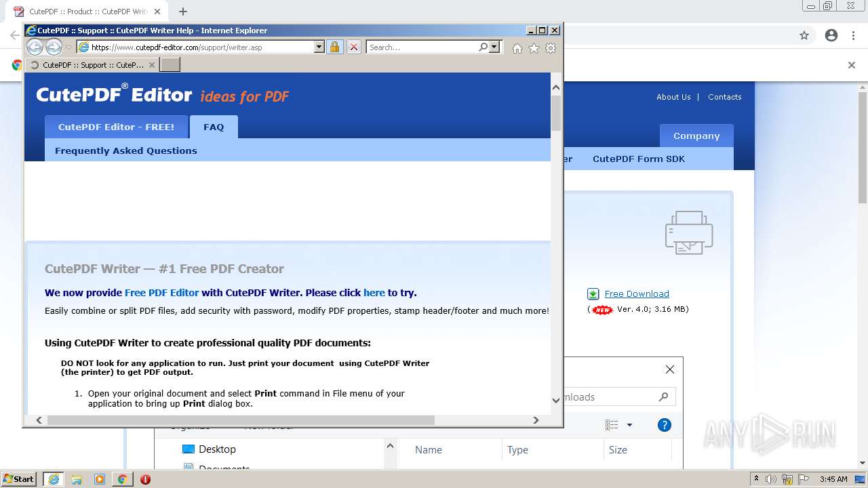Open IE recent pages dropdown arrow
Screen dimensions: 868x488
point(68,47)
